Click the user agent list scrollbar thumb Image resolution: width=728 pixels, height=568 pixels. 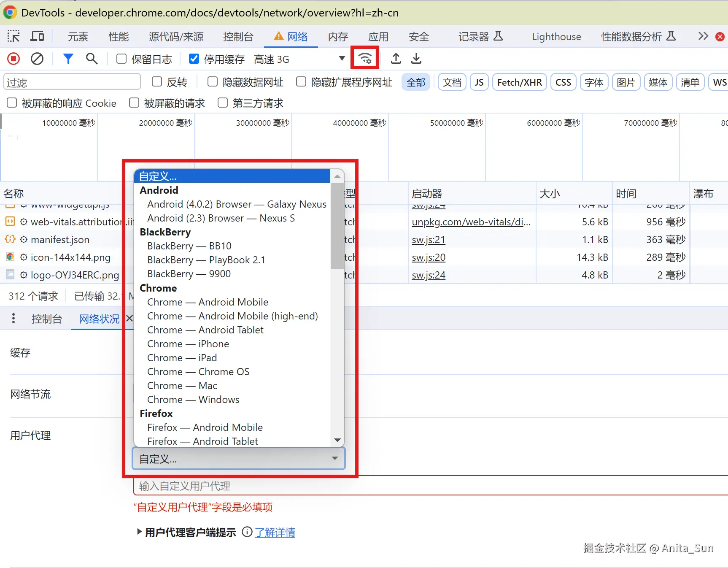pyautogui.click(x=337, y=226)
